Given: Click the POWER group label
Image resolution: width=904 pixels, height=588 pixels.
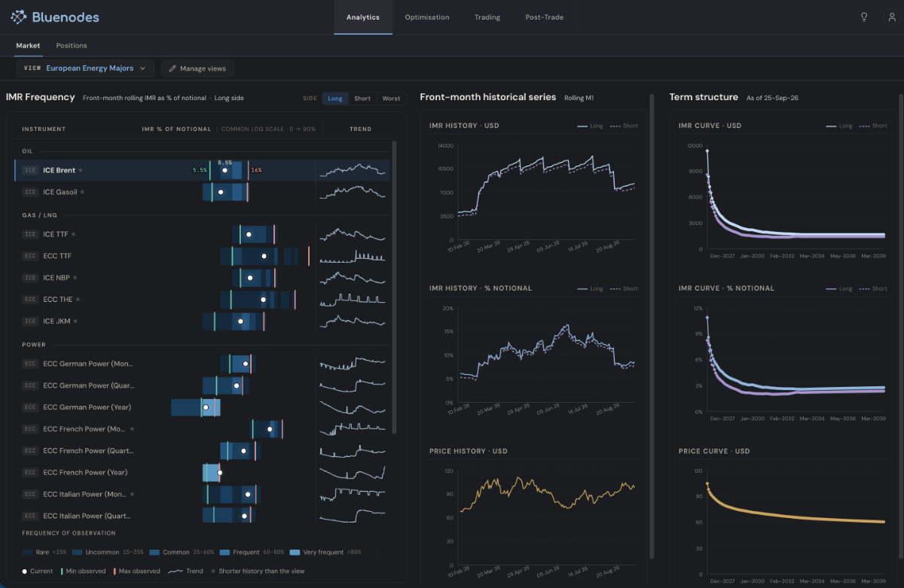Looking at the screenshot, I should click(x=34, y=345).
